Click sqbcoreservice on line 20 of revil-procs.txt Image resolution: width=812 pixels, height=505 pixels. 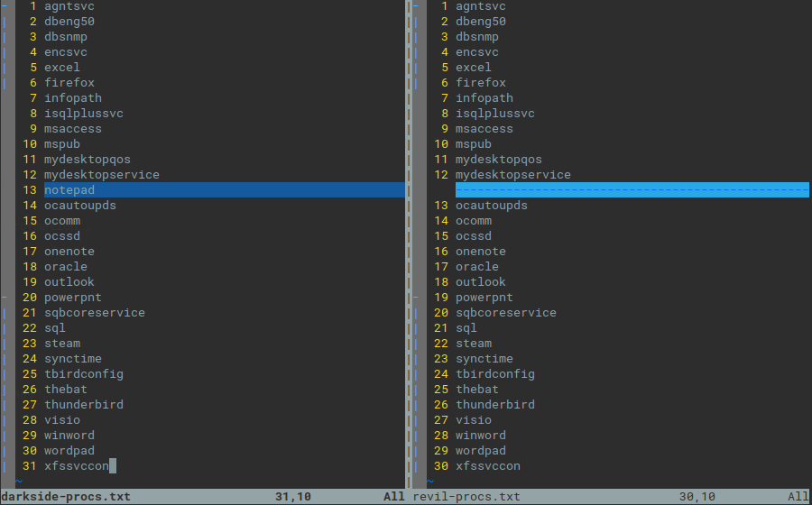click(506, 313)
